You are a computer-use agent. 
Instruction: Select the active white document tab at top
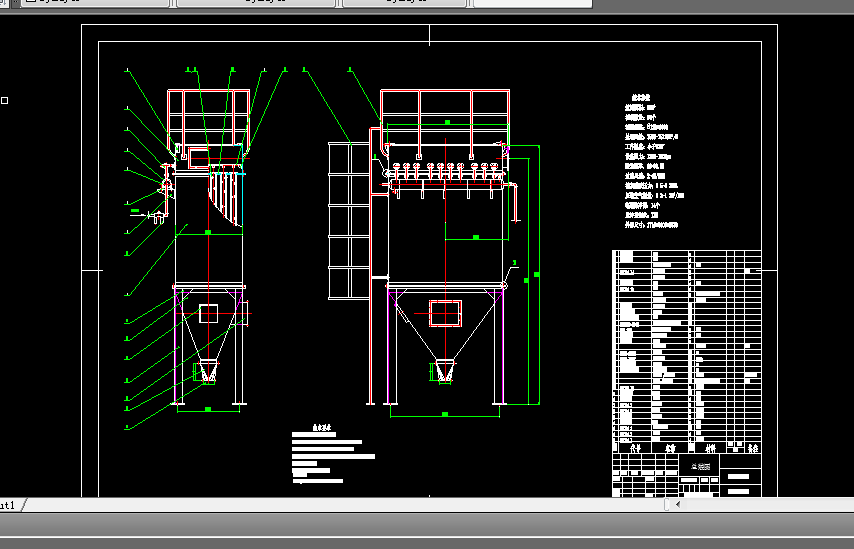(x=529, y=3)
